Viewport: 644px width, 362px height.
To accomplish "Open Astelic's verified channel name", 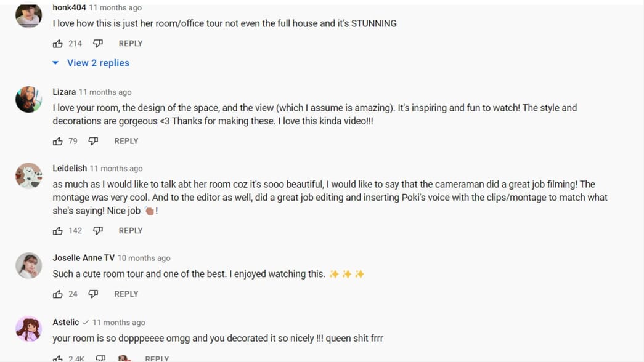I will coord(66,322).
